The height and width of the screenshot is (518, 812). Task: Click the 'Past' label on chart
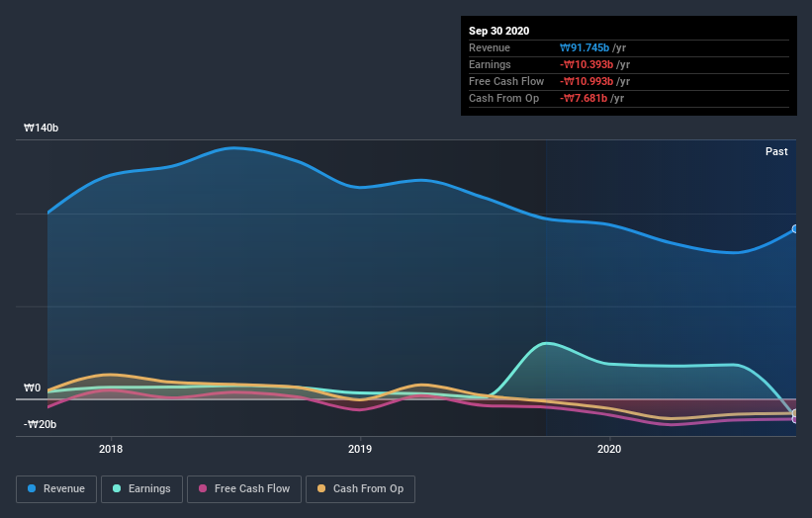(776, 151)
